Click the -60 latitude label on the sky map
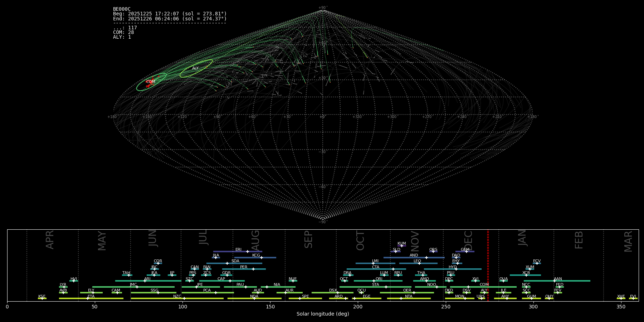The width and height of the screenshot is (644, 322). pyautogui.click(x=323, y=187)
